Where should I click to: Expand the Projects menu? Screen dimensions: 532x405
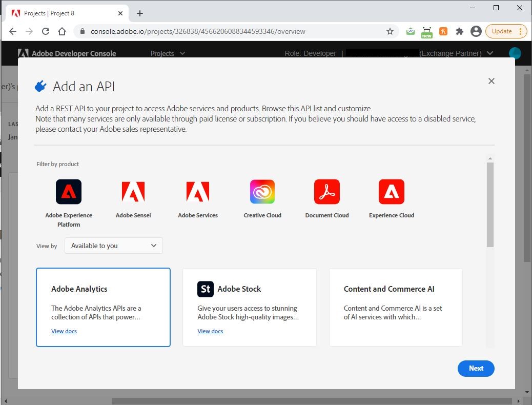coord(168,53)
